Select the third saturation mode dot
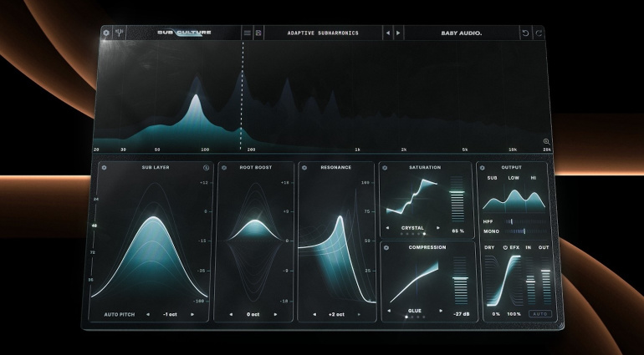644x355 pixels. [413, 234]
